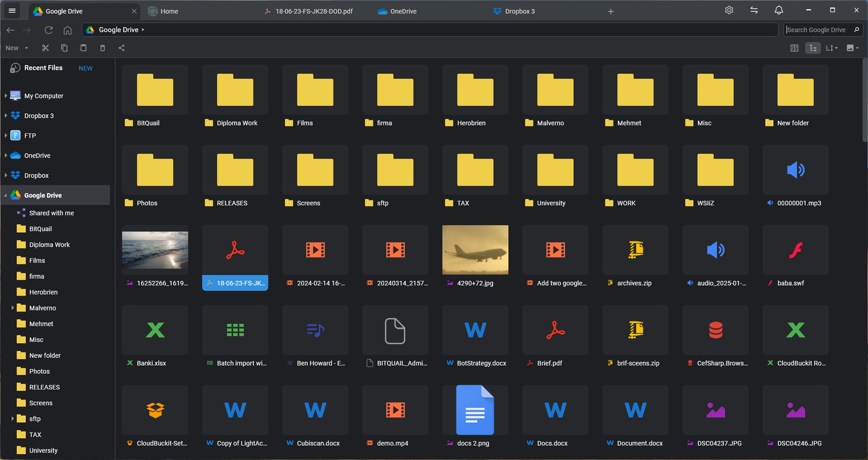Screen dimensions: 868x460
Task: Share the selected file
Action: click(121, 48)
